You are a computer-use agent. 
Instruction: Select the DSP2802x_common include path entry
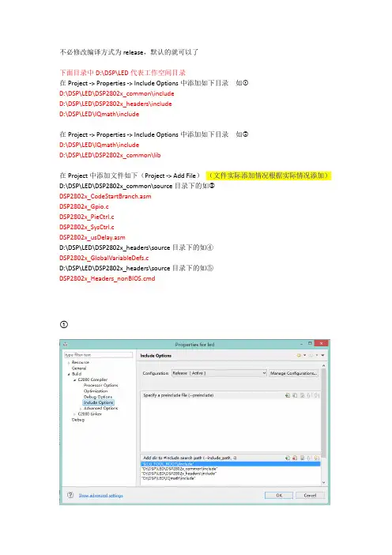pos(179,469)
